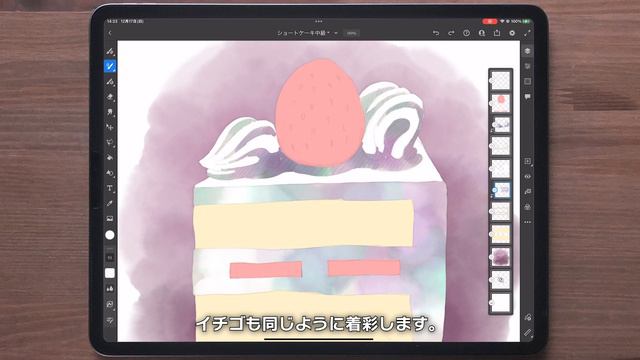Image resolution: width=640 pixels, height=360 pixels.
Task: Select the Eyedropper tool
Action: (x=110, y=203)
